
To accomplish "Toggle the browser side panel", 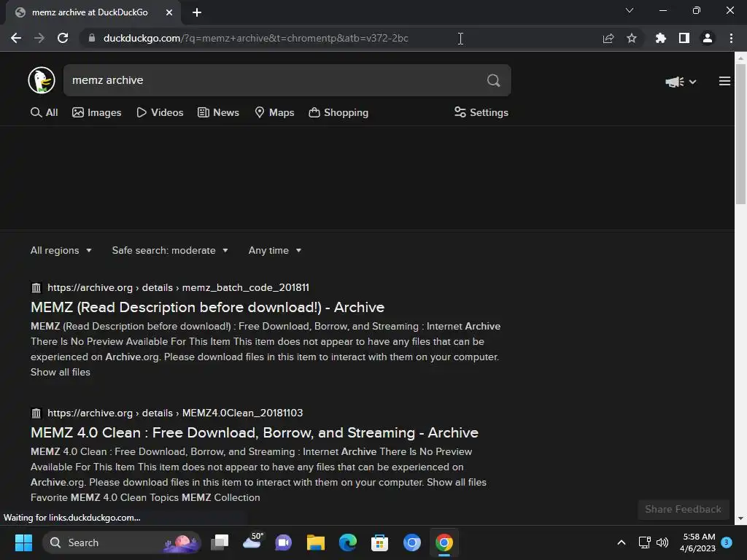I will point(684,38).
